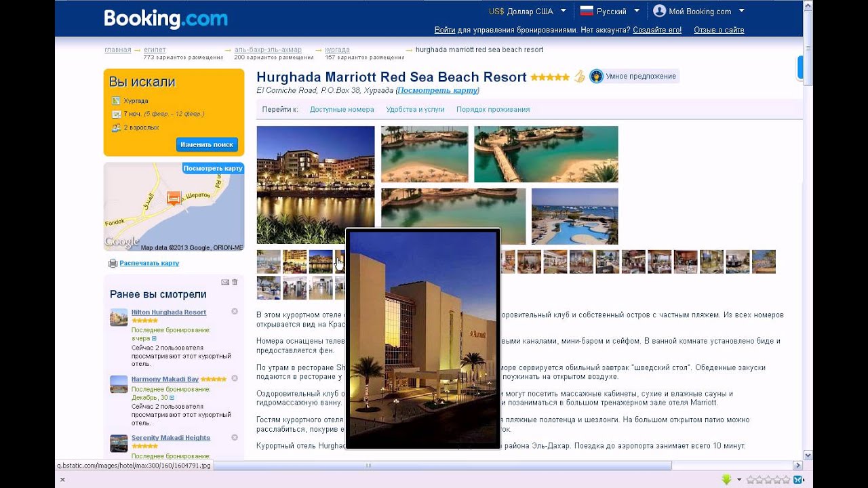
Task: Click the египет breadcrumb
Action: tap(155, 49)
